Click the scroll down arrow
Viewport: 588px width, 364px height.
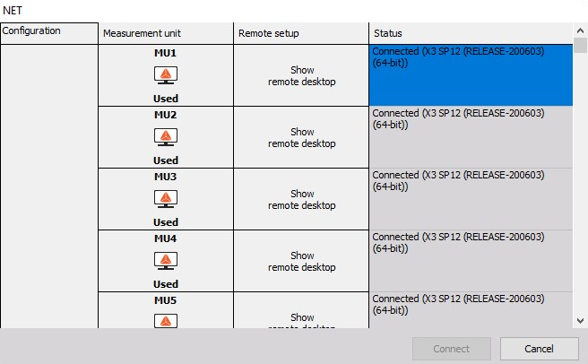pyautogui.click(x=580, y=321)
